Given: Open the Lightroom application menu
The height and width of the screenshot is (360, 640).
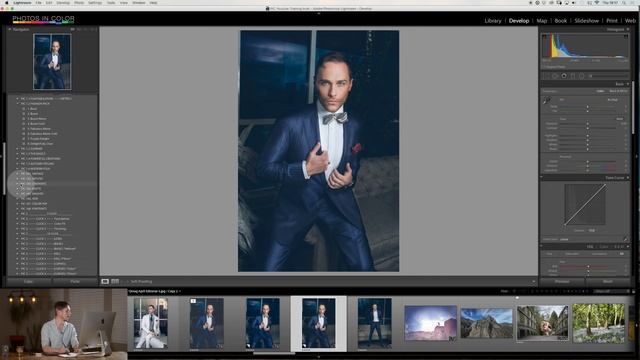Looking at the screenshot, I should tap(22, 2).
